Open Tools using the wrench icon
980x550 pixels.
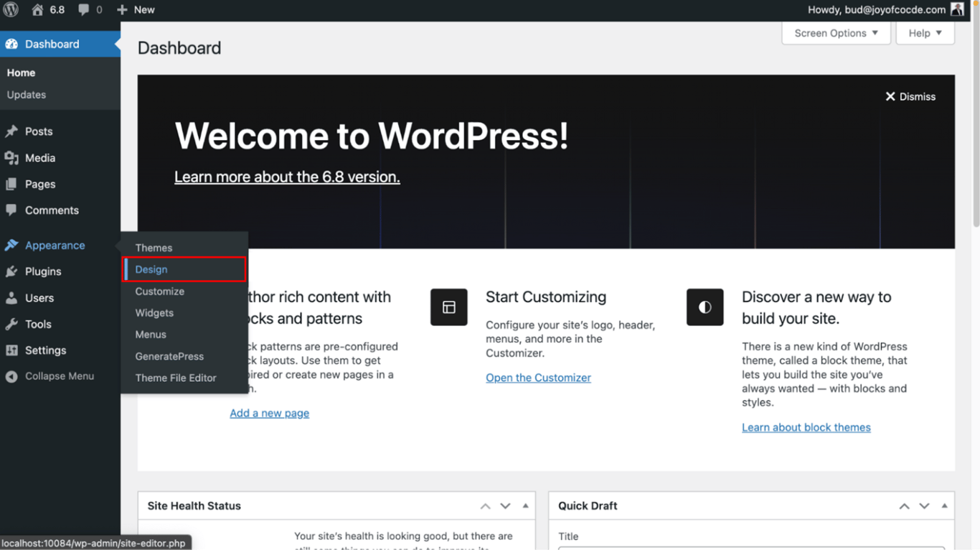pos(12,324)
